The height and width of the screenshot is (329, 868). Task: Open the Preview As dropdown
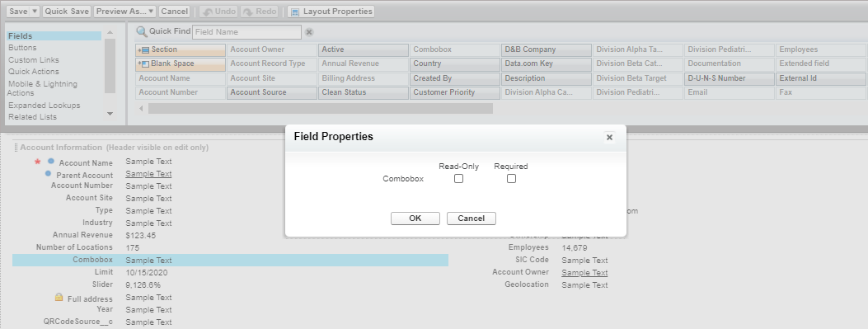[124, 11]
